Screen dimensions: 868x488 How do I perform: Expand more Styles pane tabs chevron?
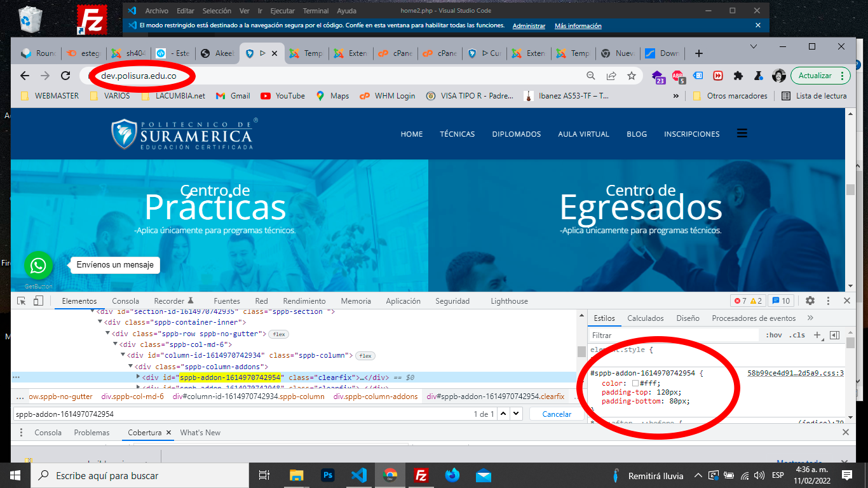click(810, 318)
